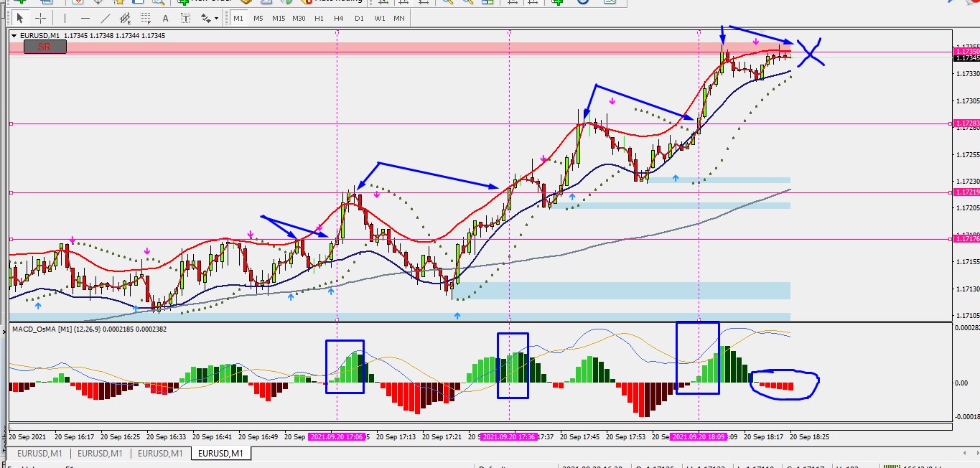Viewport: 980px width, 468px height.
Task: Click the 2021.09.20 18:09 time marker
Action: [699, 436]
